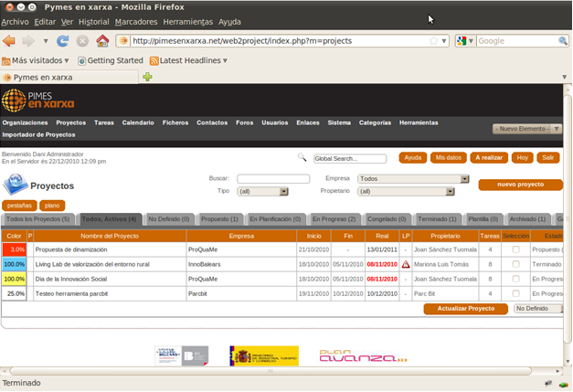
Task: Tick the selection checkbox for Living Lab project
Action: tap(516, 264)
